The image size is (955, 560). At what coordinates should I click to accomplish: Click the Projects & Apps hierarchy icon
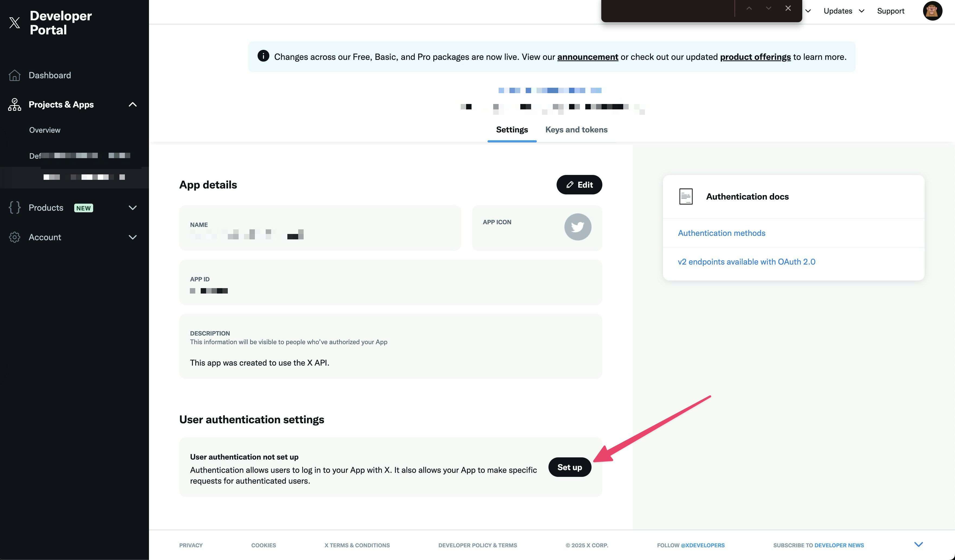tap(14, 105)
